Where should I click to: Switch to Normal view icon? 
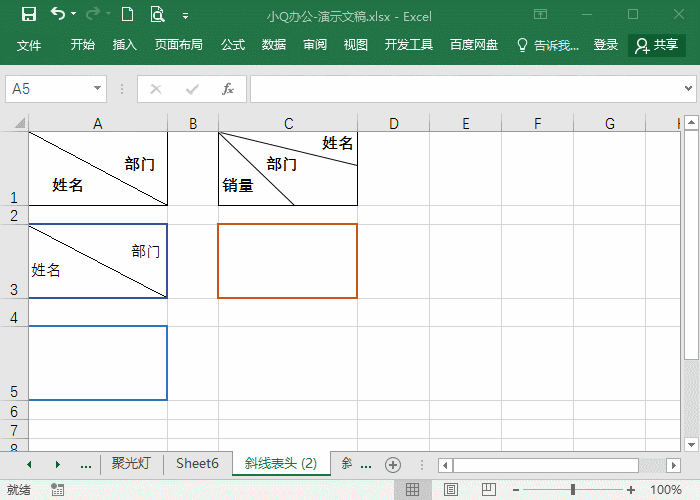point(412,489)
